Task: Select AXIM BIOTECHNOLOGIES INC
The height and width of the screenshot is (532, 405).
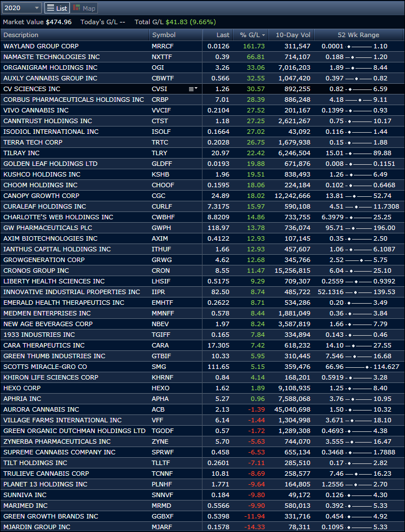Action: pyautogui.click(x=50, y=238)
